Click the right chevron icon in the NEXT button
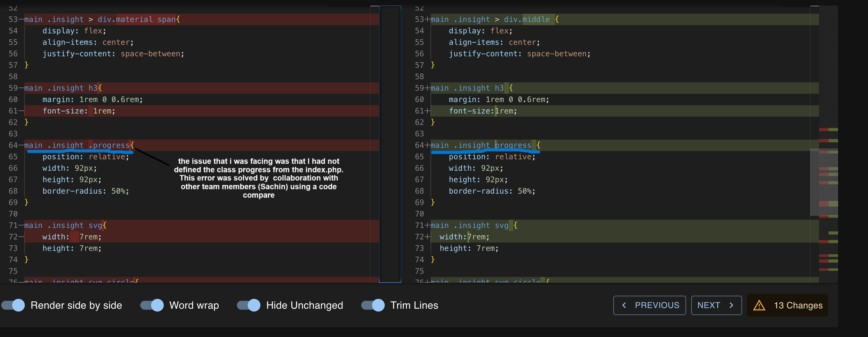The height and width of the screenshot is (337, 868). pyautogui.click(x=731, y=305)
